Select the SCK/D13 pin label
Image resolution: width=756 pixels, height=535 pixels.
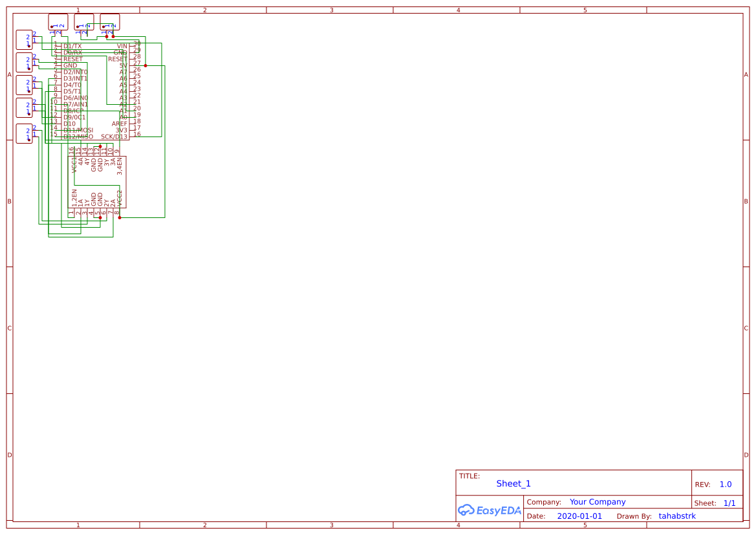[x=114, y=136]
